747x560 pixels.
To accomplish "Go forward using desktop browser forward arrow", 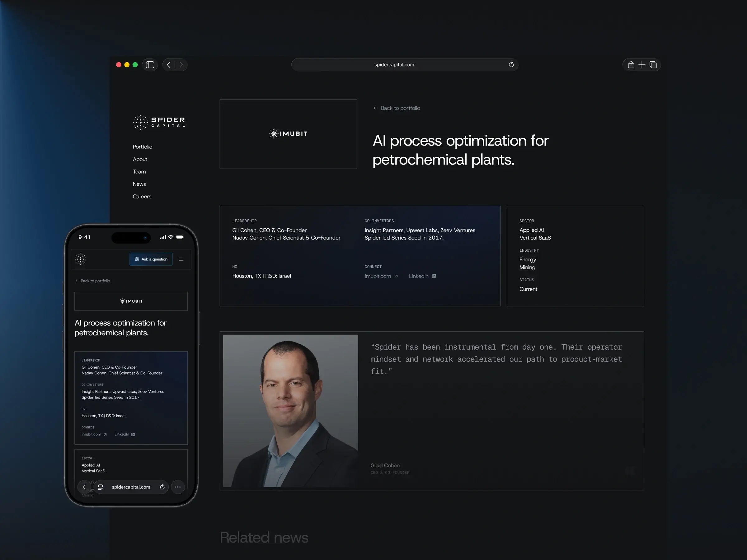I will (181, 65).
